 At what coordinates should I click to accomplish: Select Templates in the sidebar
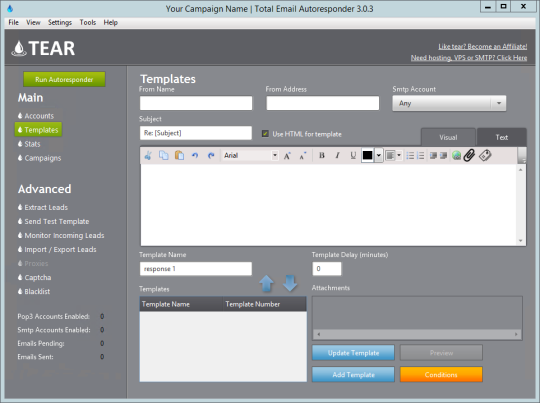point(38,130)
